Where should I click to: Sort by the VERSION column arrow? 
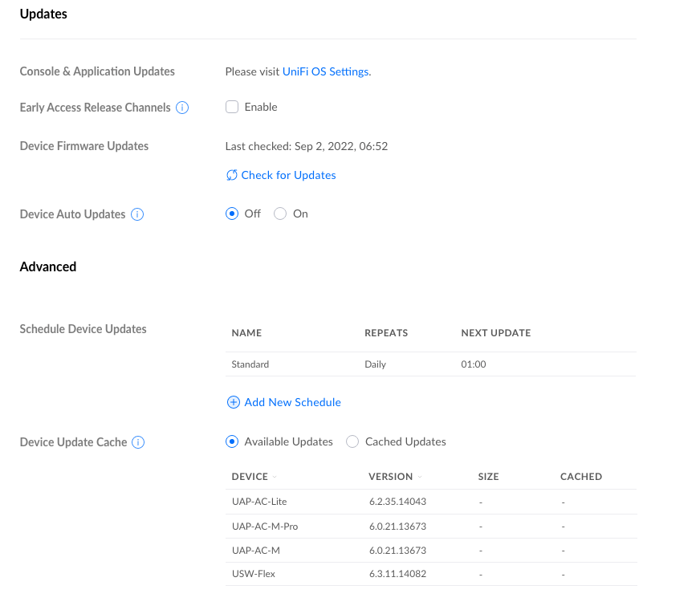point(420,477)
